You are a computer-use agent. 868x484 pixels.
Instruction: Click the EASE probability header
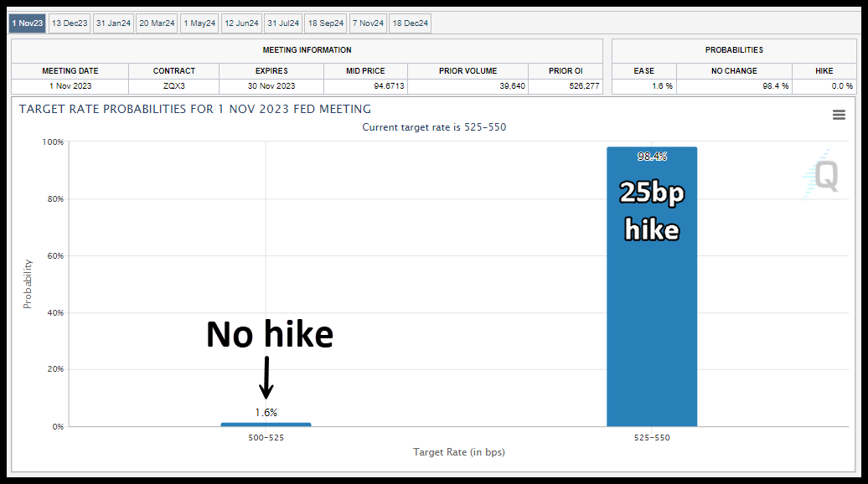point(643,71)
